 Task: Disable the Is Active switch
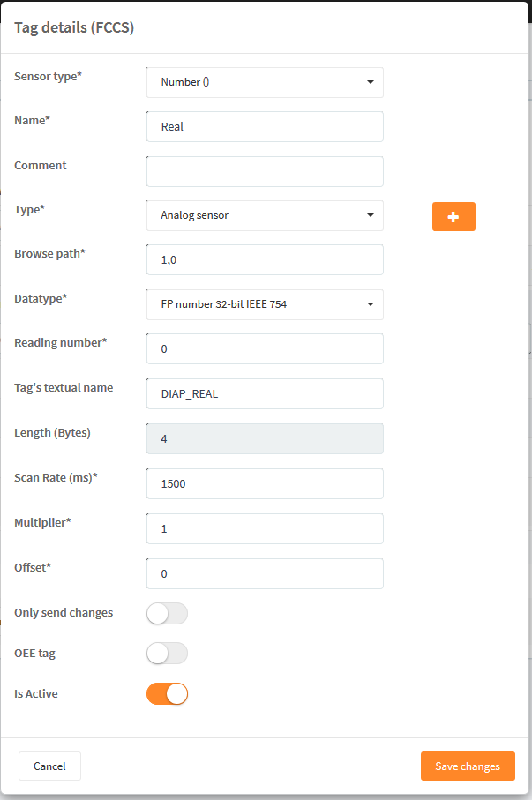167,694
